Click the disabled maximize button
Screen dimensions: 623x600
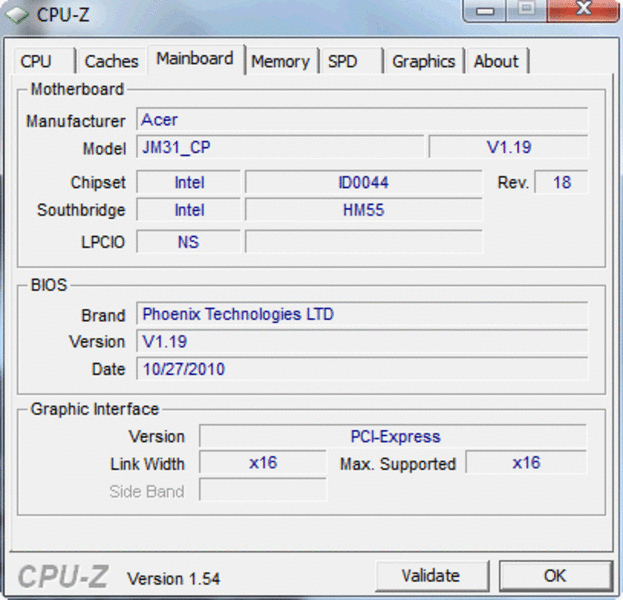click(x=526, y=11)
